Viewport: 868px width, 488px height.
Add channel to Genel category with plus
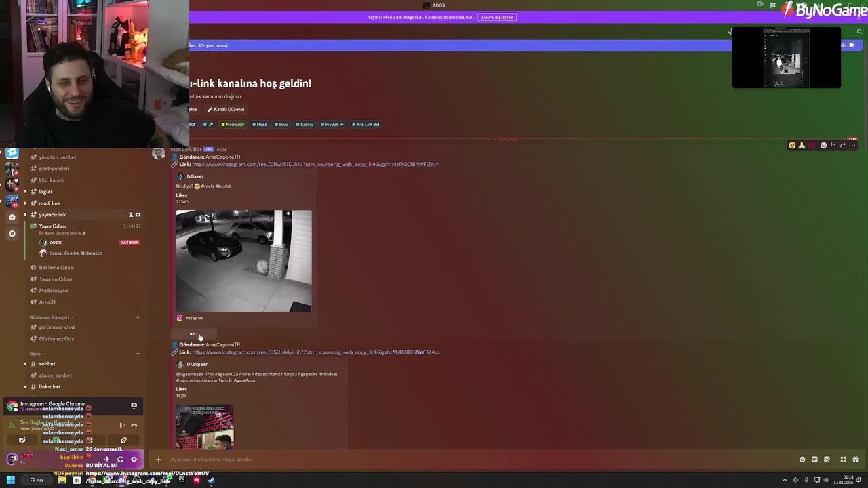pyautogui.click(x=138, y=354)
